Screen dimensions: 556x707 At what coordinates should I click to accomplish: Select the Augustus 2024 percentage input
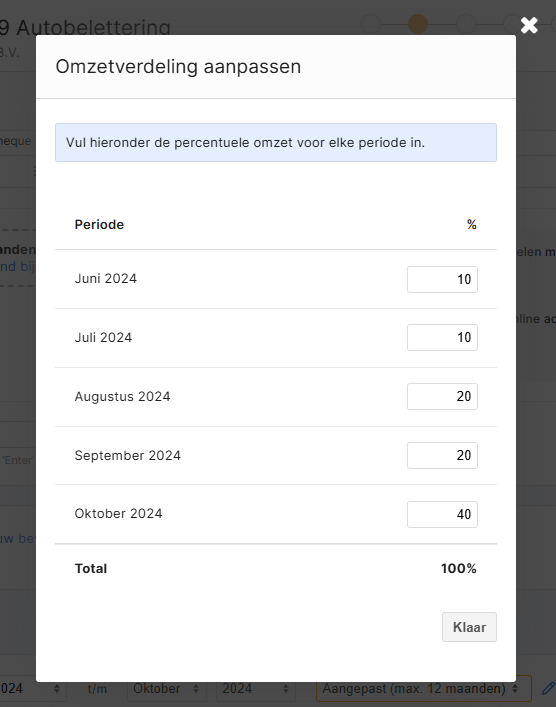click(442, 396)
